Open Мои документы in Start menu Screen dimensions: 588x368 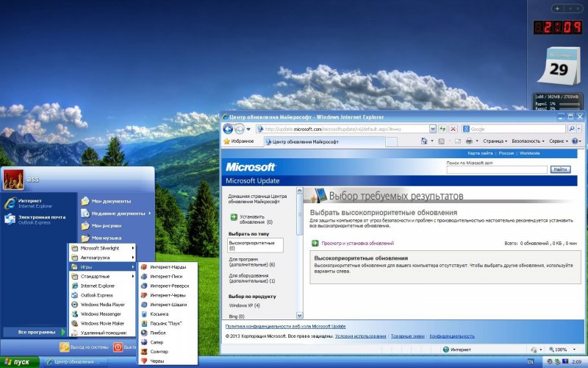click(x=111, y=201)
